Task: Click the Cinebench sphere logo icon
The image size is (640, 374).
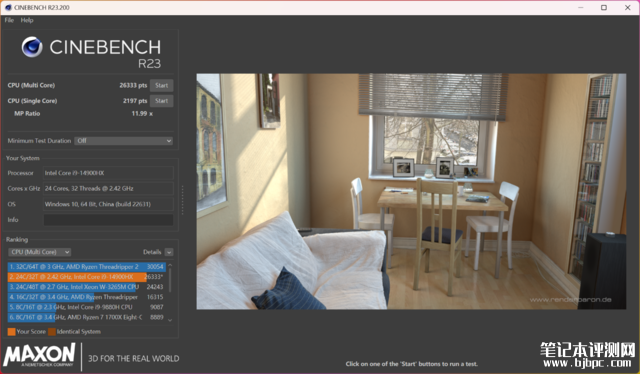Action: (x=32, y=47)
